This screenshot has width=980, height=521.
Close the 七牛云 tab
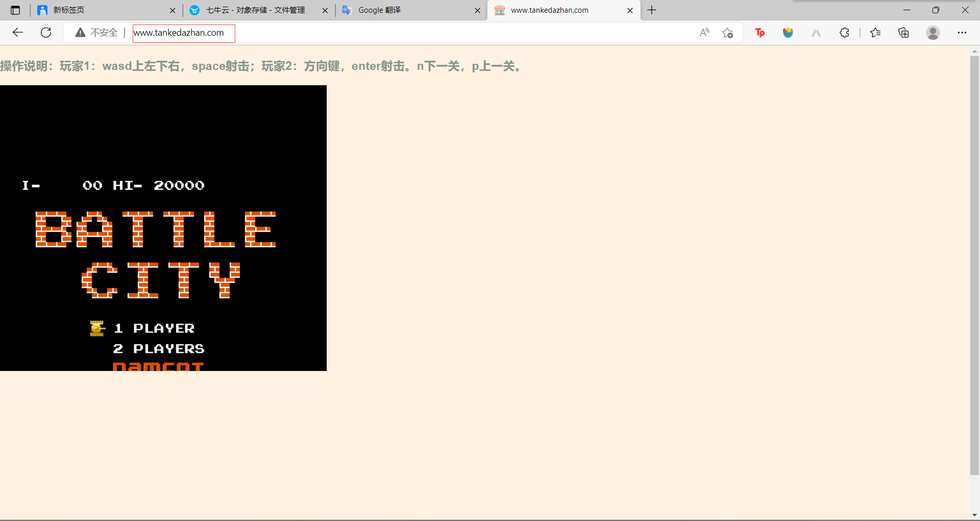pos(325,10)
